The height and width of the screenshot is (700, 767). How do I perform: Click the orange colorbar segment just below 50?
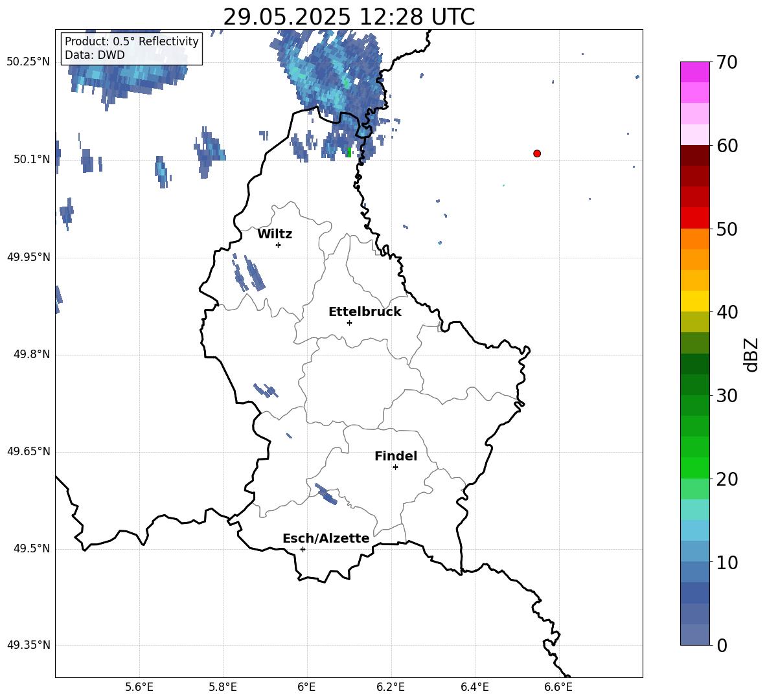[694, 238]
